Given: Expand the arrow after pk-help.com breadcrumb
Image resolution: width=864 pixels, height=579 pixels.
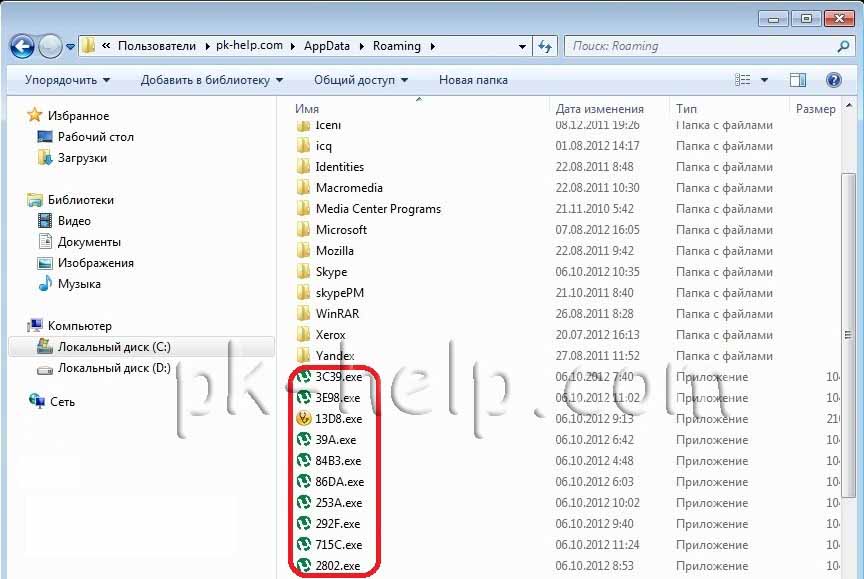Looking at the screenshot, I should tap(293, 46).
